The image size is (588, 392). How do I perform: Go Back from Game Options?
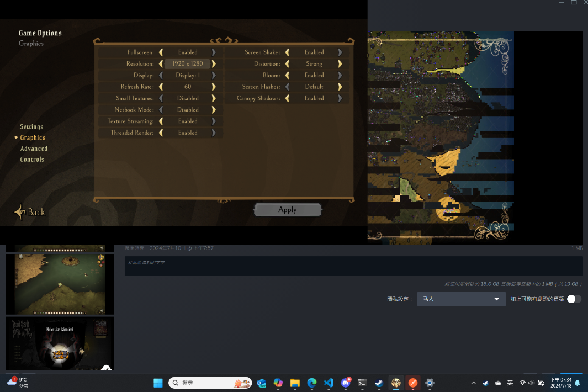tap(30, 212)
